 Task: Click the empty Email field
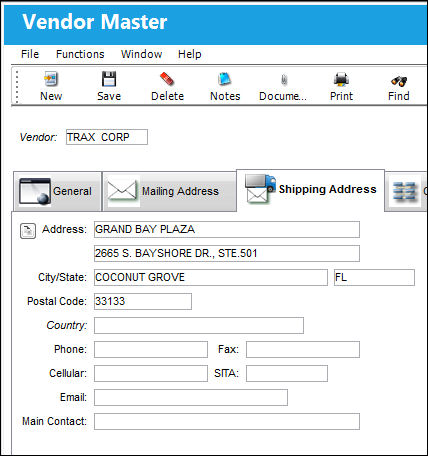[x=191, y=397]
